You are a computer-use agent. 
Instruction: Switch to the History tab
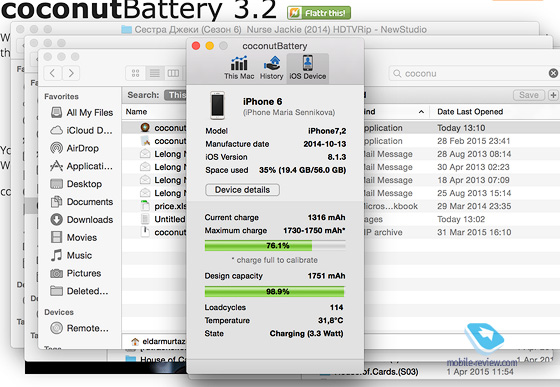pos(271,67)
